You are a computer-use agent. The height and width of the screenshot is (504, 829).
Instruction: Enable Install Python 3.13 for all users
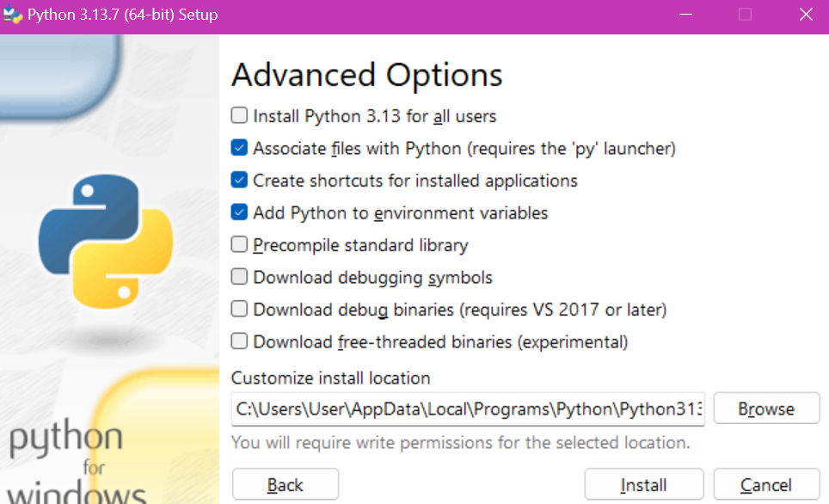point(239,115)
